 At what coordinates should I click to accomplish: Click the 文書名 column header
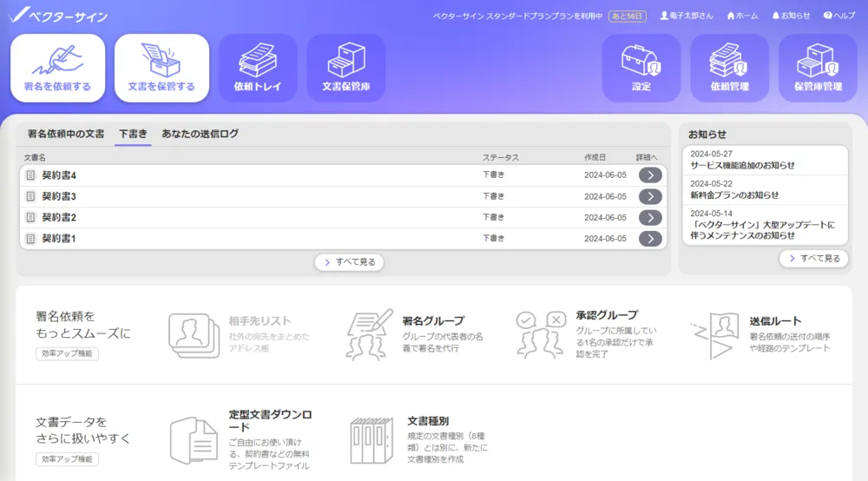click(x=35, y=158)
